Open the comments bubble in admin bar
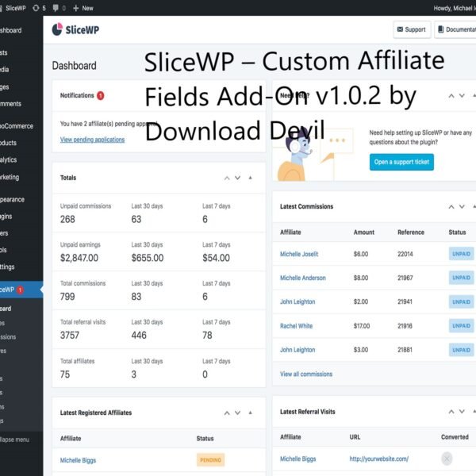The height and width of the screenshot is (476, 476). [x=59, y=8]
